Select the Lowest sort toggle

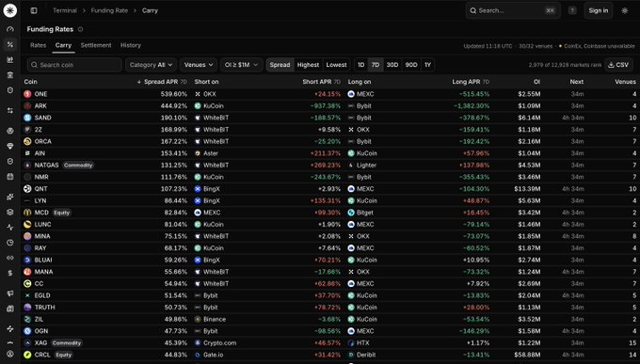pos(336,65)
